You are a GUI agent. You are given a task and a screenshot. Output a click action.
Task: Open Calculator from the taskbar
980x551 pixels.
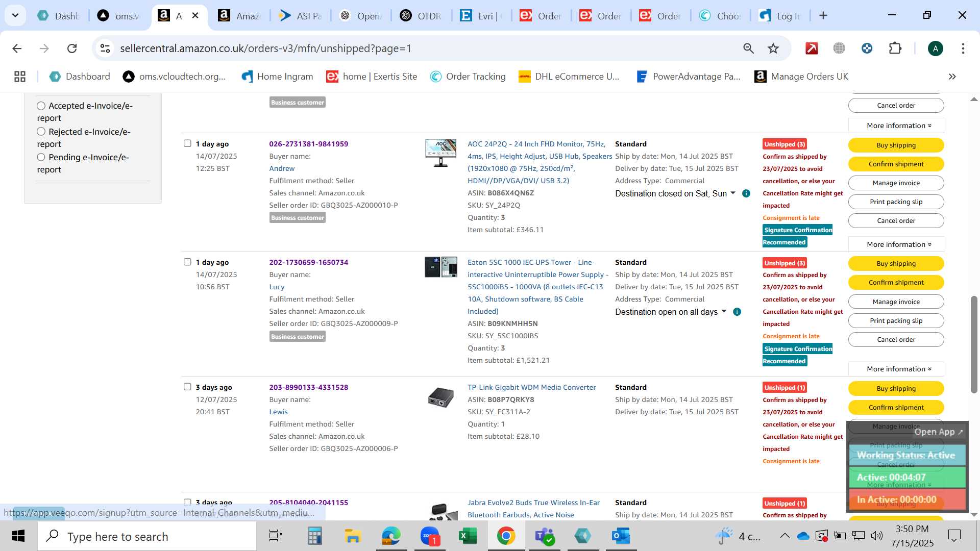(x=314, y=536)
